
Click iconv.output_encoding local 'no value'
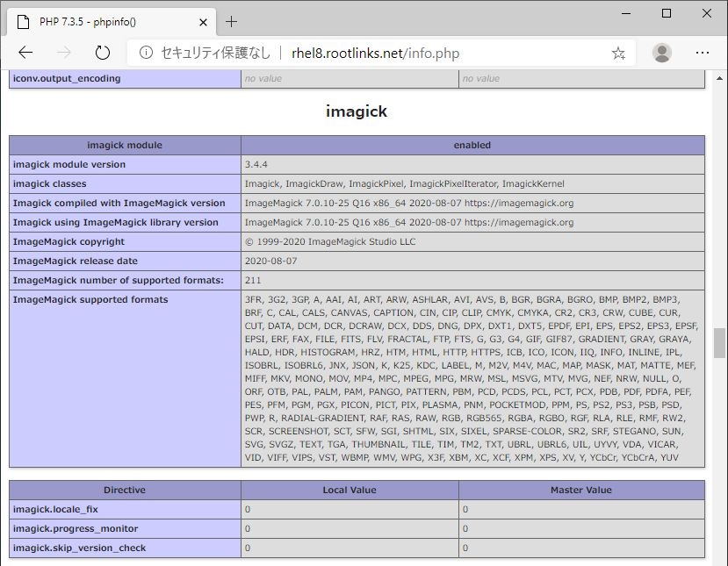(263, 78)
